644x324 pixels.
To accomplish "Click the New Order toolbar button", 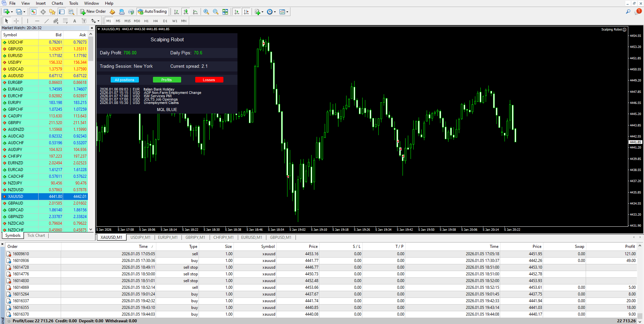I will click(93, 12).
